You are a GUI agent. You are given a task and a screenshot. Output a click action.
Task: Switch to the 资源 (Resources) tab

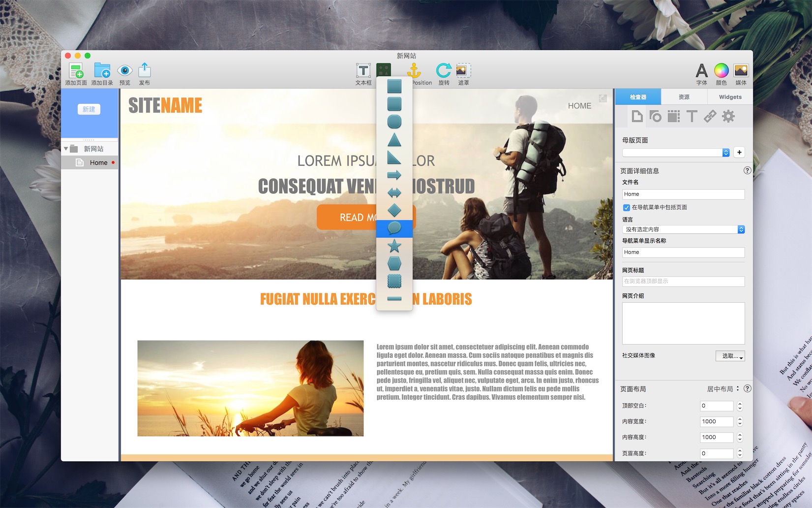(684, 97)
